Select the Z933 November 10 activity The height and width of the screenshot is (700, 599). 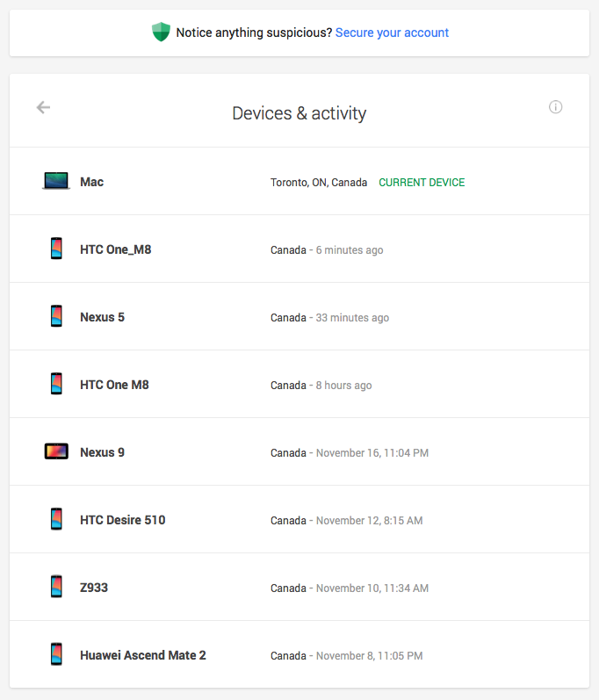click(x=372, y=588)
